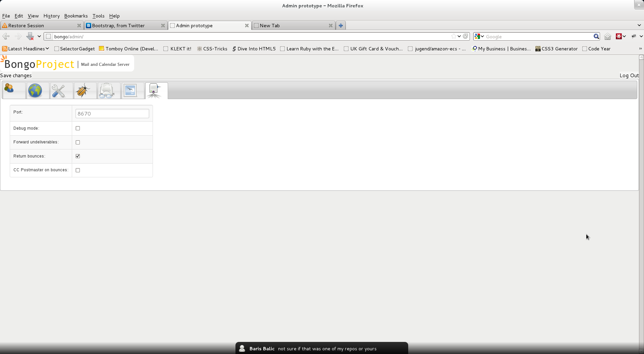644x354 pixels.
Task: Switch to the New Tab tab
Action: pos(293,26)
